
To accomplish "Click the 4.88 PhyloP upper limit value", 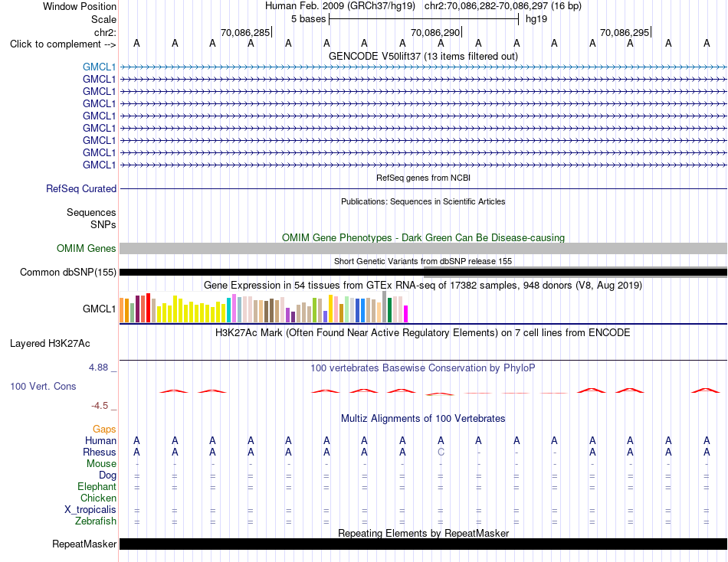I will click(98, 368).
